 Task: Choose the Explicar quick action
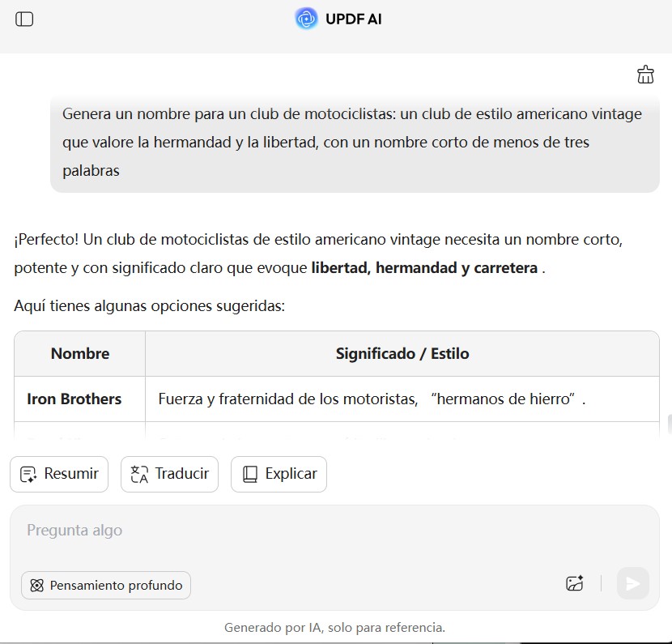[x=279, y=474]
